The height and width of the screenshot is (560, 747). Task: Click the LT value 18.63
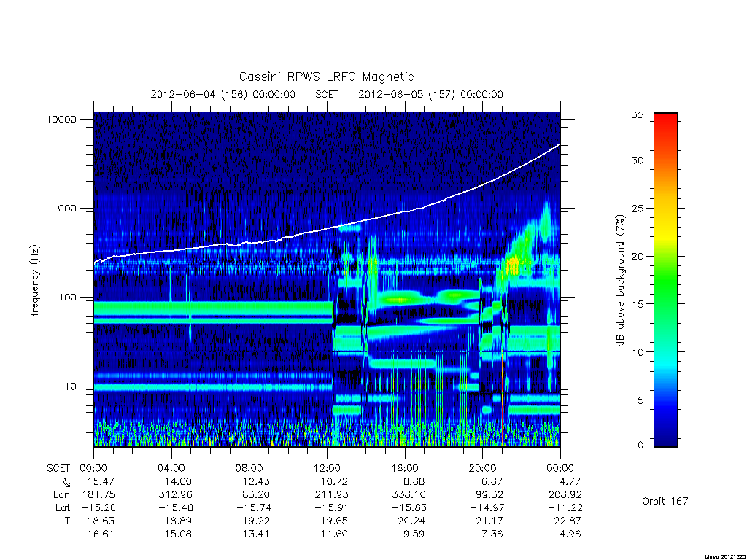101,521
